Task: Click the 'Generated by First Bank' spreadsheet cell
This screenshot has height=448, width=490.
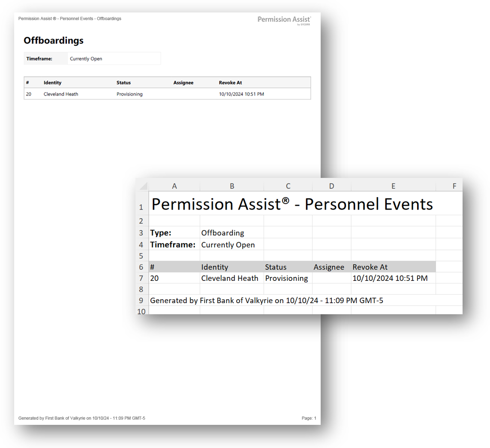Action: coord(266,301)
